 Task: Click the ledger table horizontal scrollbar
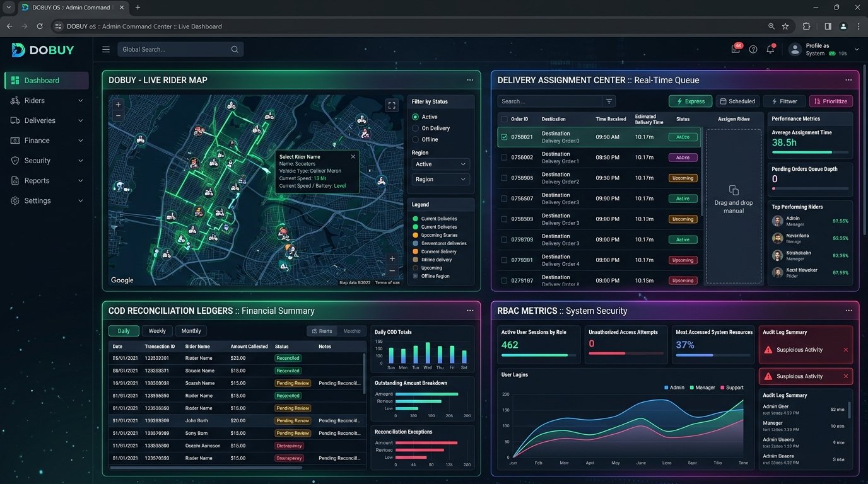[206, 468]
